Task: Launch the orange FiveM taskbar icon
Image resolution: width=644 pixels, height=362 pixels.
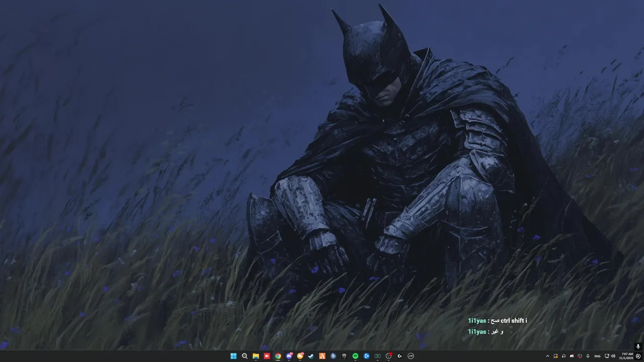Action: (322, 356)
